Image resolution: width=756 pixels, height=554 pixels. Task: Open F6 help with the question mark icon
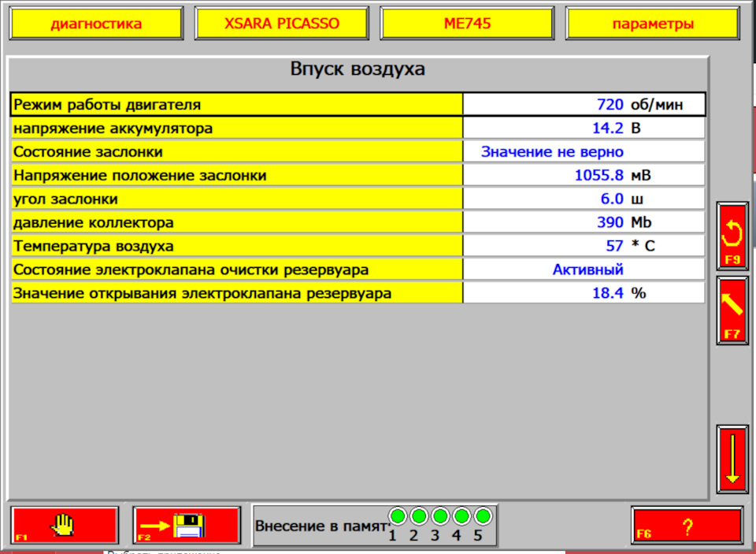pyautogui.click(x=688, y=524)
